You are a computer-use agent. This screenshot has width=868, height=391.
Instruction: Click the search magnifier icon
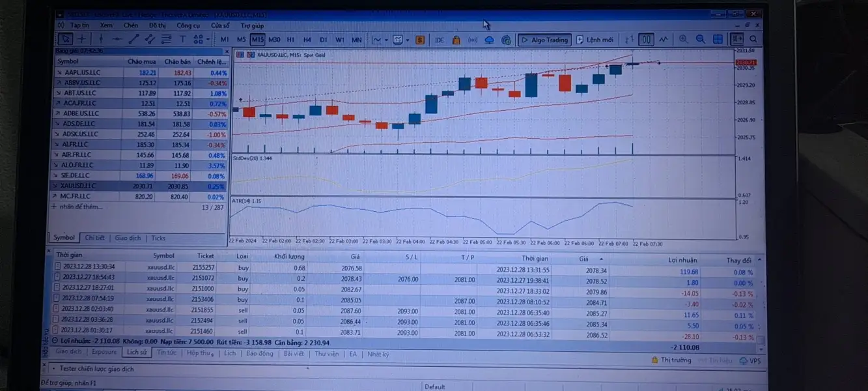tap(753, 40)
